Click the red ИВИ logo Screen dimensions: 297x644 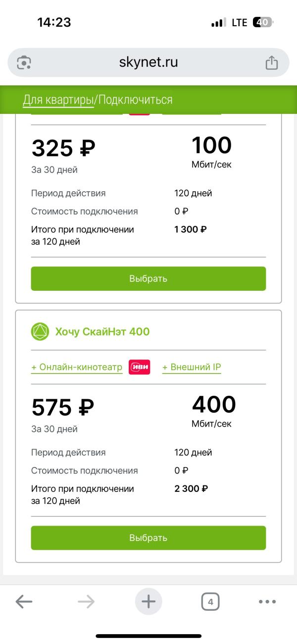point(140,367)
